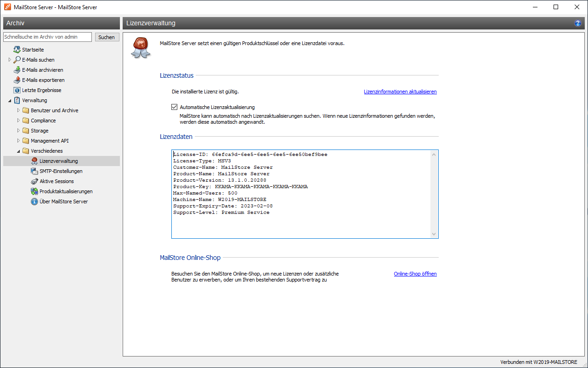Viewport: 588px width, 368px height.
Task: Open Produktaktualisierungen entry
Action: 66,191
